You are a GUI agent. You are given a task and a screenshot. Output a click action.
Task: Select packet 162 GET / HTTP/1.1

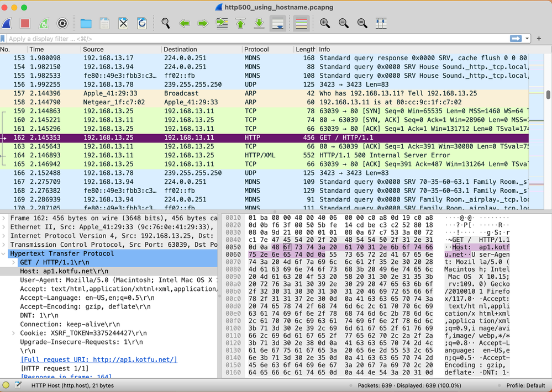tap(264, 137)
